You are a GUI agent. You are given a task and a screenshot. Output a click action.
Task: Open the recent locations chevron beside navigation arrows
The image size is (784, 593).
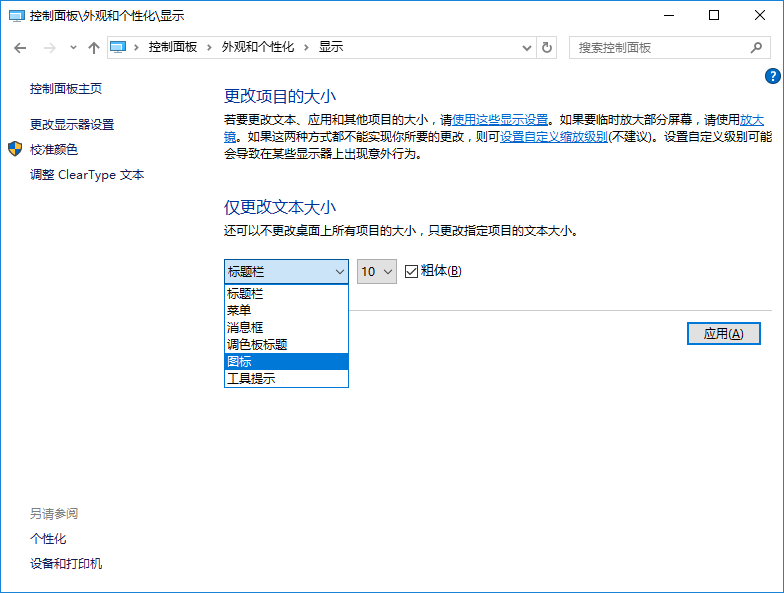click(73, 48)
